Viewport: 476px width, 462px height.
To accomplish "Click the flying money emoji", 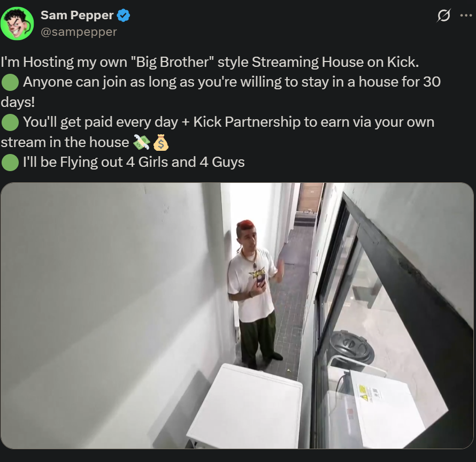I will [x=141, y=142].
